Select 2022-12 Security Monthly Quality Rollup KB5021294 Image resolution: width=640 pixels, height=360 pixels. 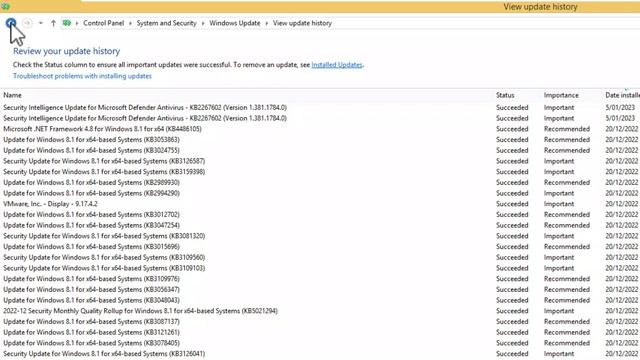pos(320,311)
